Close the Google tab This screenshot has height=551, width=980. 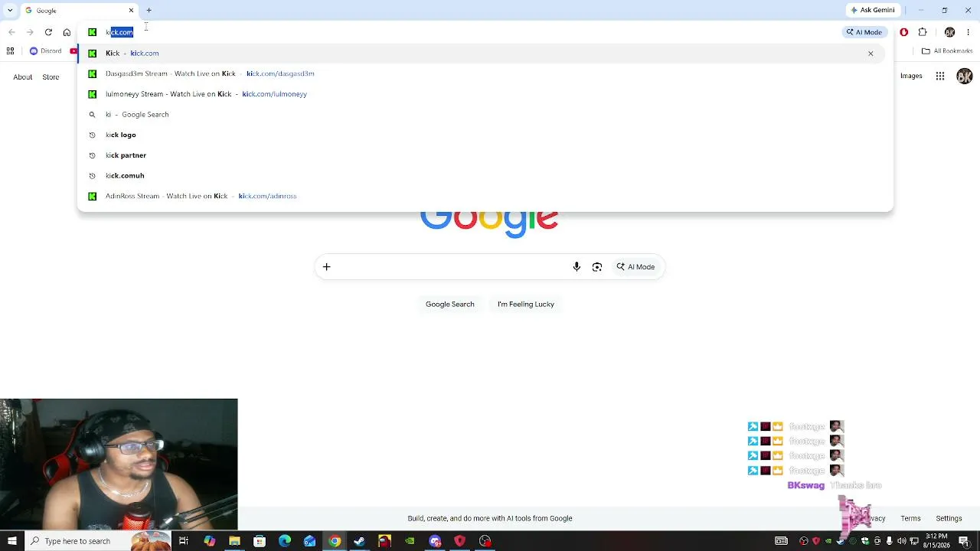(131, 11)
